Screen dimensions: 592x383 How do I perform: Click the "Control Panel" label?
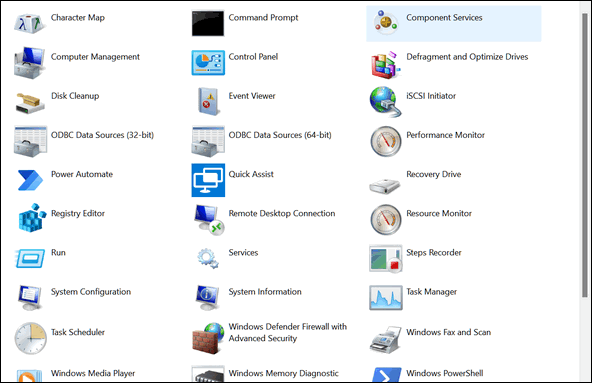click(x=253, y=57)
